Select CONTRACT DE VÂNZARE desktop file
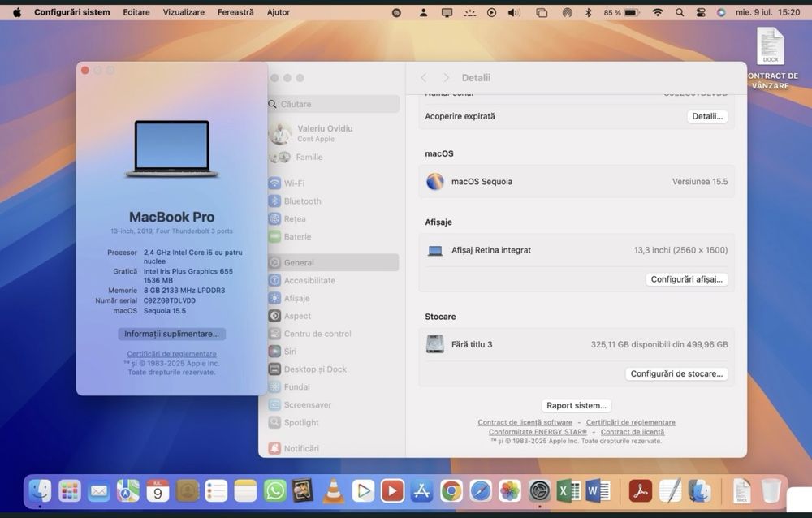 771,58
